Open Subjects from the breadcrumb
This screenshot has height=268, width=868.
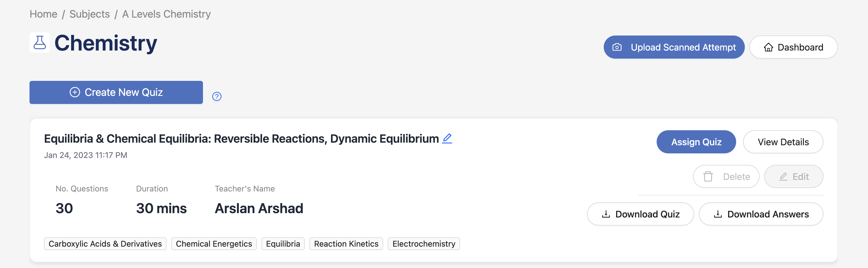point(89,14)
